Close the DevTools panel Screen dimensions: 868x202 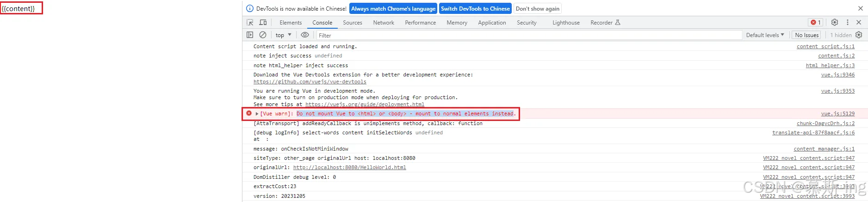(859, 22)
